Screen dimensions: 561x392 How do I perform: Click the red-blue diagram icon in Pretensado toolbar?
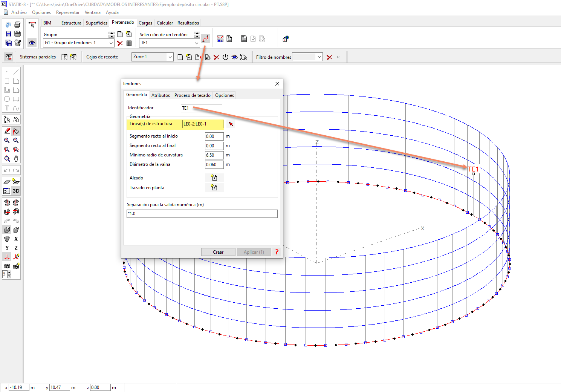(220, 38)
